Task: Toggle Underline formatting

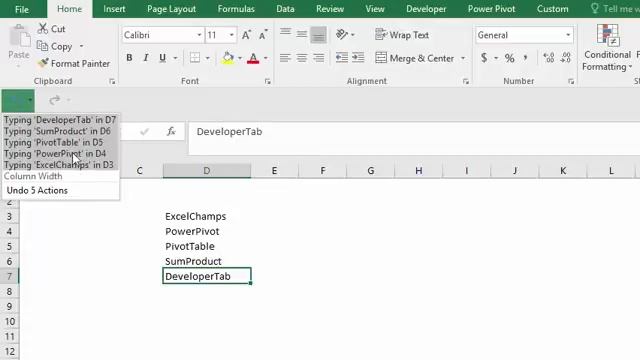Action: pos(162,58)
